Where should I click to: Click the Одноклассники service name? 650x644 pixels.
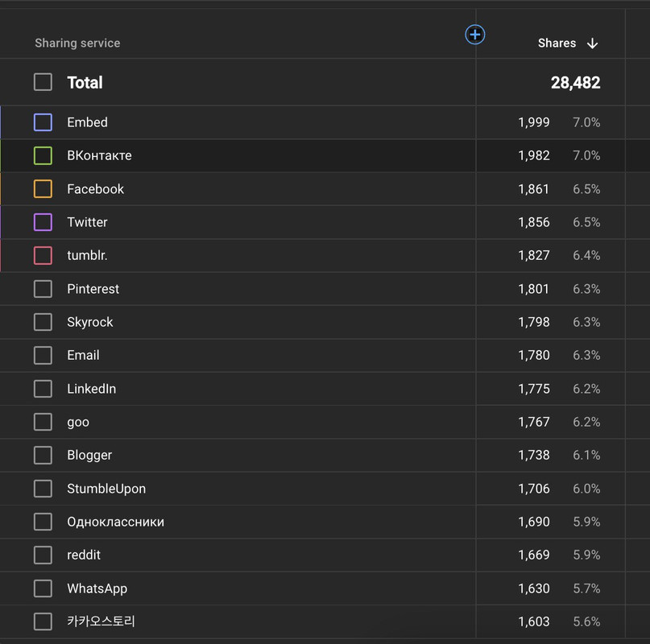click(x=115, y=522)
